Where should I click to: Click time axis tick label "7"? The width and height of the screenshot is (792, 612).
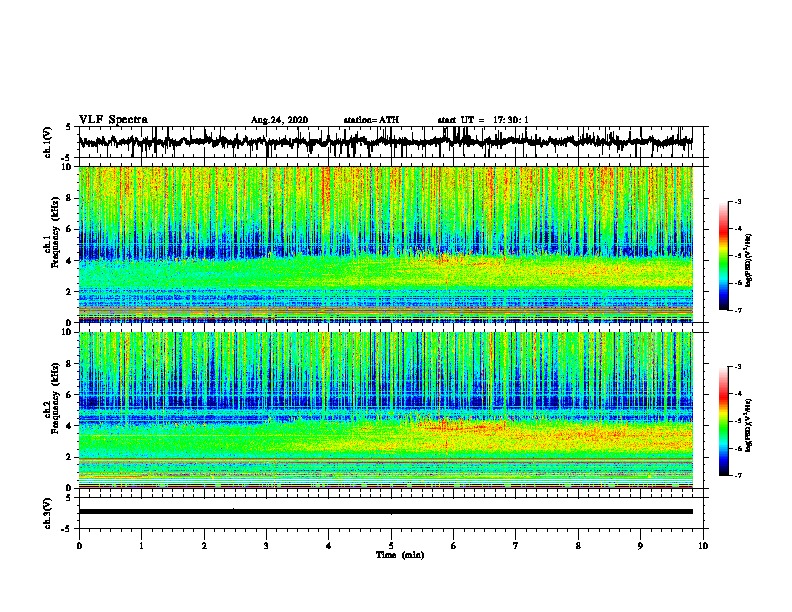click(516, 546)
